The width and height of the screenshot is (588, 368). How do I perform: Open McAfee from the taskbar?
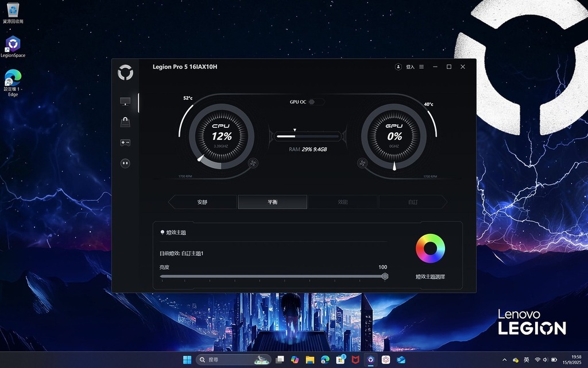(355, 360)
